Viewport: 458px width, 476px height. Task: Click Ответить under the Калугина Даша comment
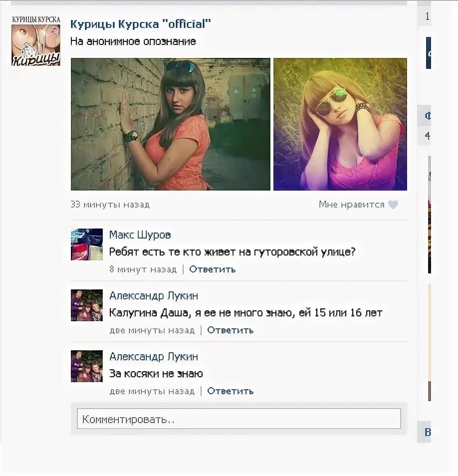click(230, 330)
